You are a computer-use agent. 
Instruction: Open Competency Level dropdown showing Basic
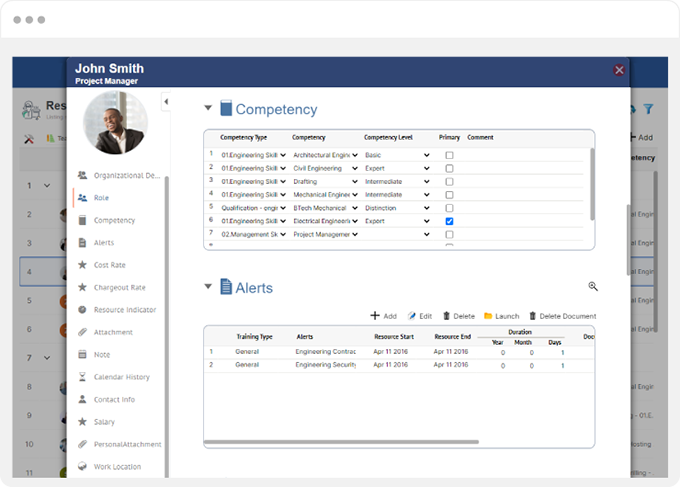pyautogui.click(x=397, y=155)
